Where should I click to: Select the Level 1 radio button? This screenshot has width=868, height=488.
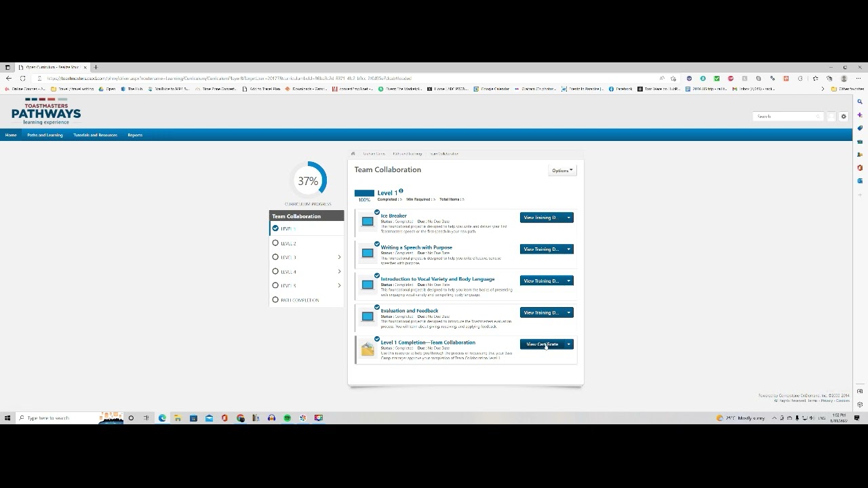click(x=275, y=228)
